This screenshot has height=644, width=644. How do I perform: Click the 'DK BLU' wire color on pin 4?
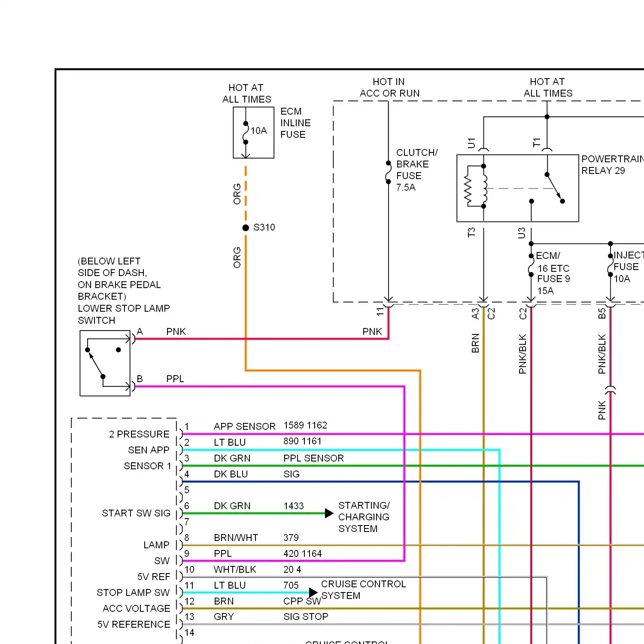coord(231,474)
